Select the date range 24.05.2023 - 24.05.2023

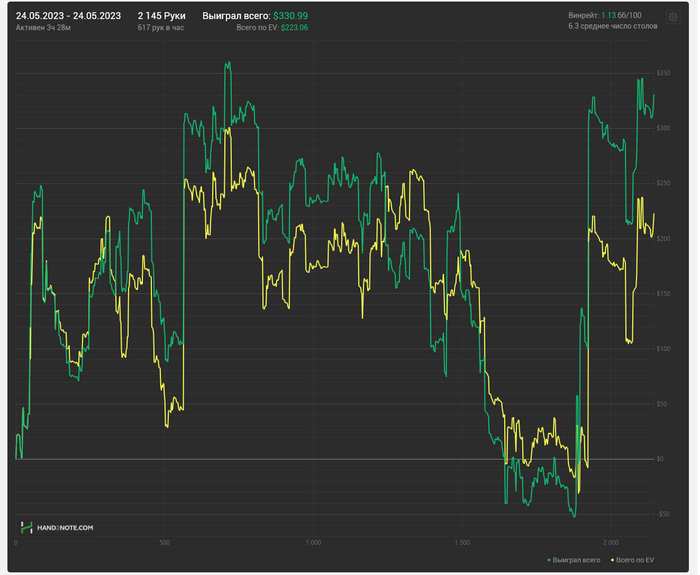pos(68,16)
